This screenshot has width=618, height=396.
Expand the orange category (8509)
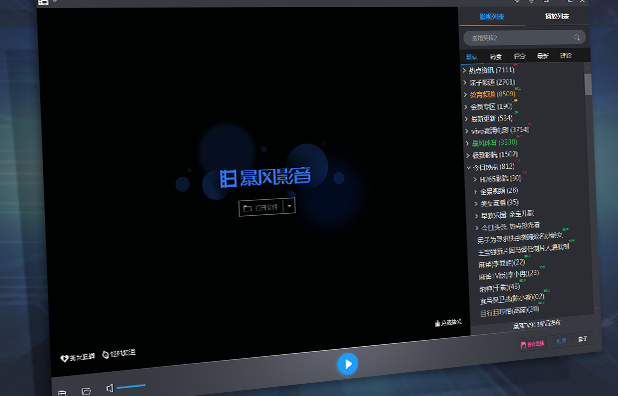(x=490, y=94)
